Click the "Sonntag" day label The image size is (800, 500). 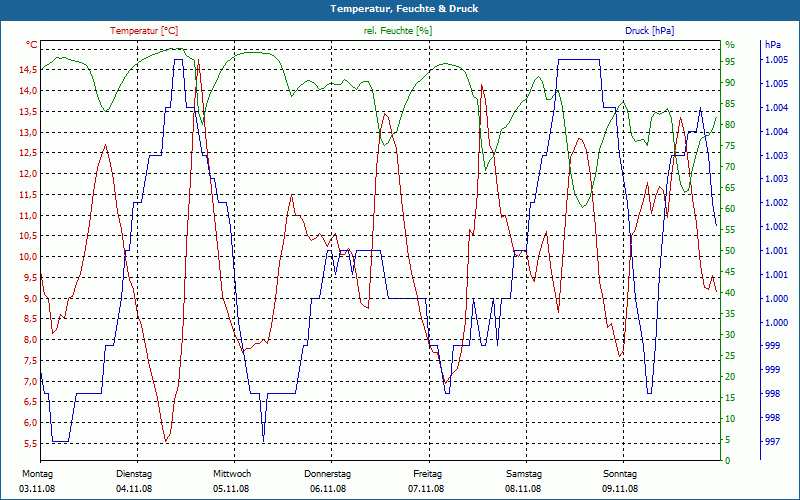620,474
